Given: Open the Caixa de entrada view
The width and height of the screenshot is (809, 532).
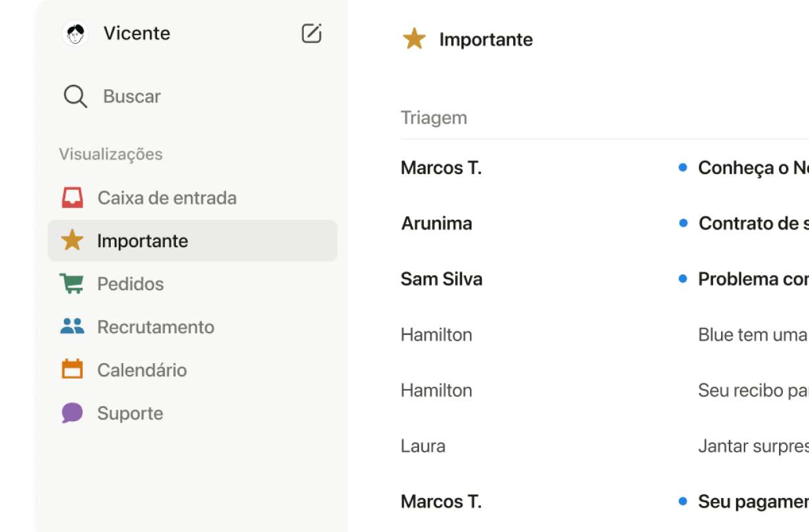Looking at the screenshot, I should tap(167, 198).
